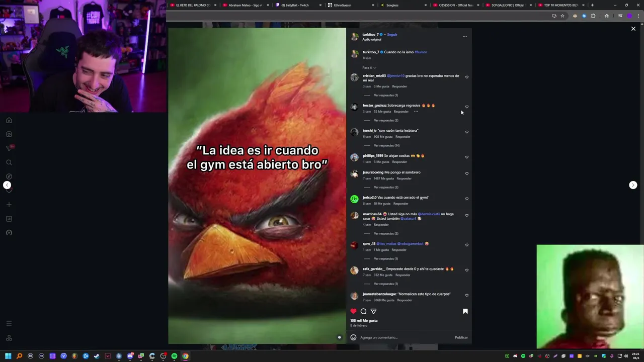Open the taskbar search magnifier

point(19,356)
